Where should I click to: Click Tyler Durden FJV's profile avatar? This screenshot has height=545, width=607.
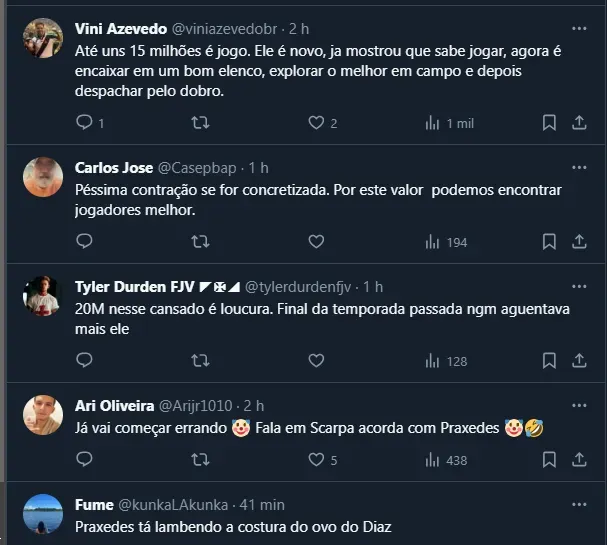point(43,296)
